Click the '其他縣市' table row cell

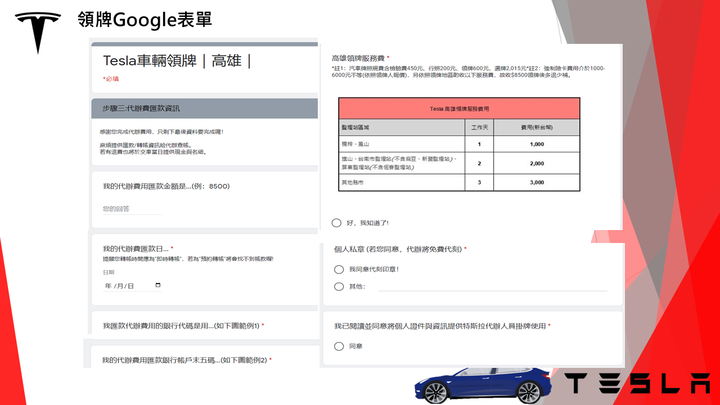(402, 182)
